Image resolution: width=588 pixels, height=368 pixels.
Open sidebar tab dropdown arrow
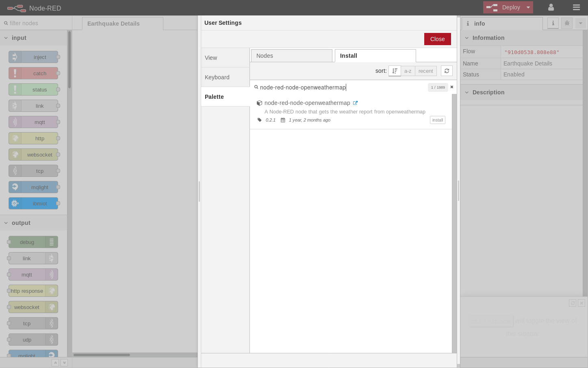pos(581,23)
